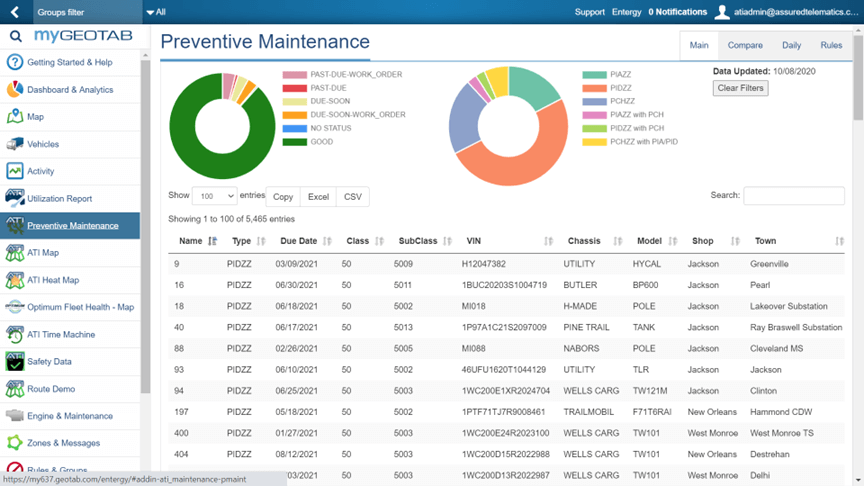Switch to the Compare tab
This screenshot has height=486, width=864.
tap(745, 45)
